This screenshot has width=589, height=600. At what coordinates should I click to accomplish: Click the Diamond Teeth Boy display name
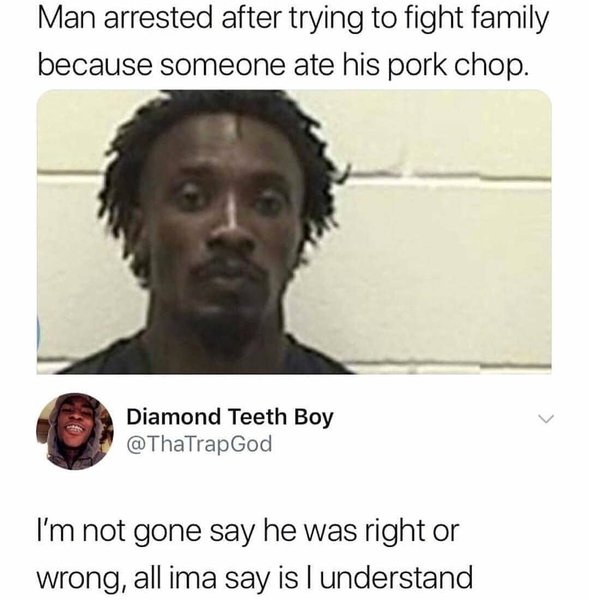[230, 417]
